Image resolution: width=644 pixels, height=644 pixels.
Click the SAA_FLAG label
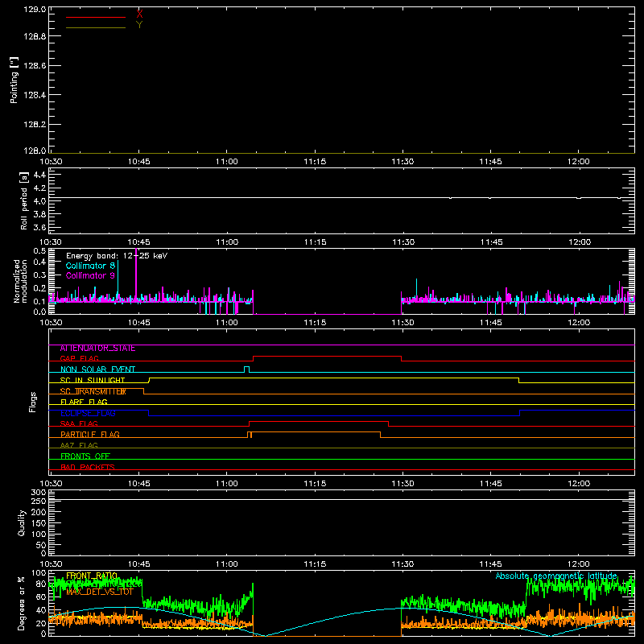pyautogui.click(x=79, y=424)
